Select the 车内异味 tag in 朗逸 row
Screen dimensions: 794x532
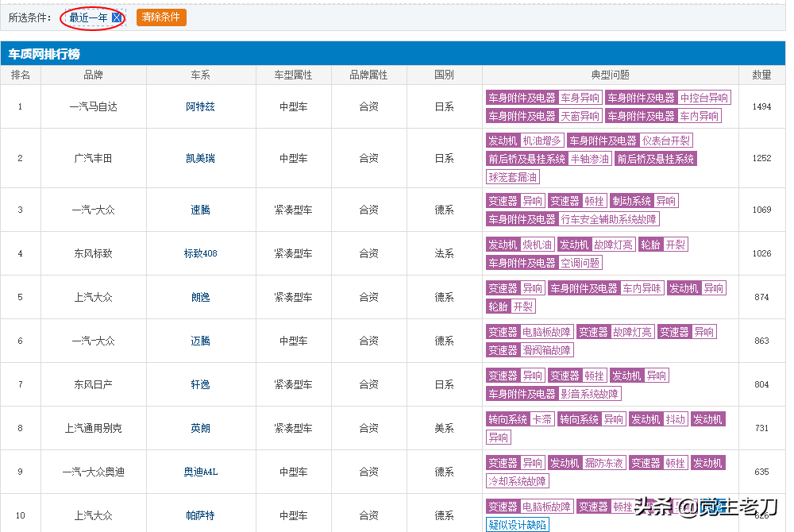click(x=642, y=288)
